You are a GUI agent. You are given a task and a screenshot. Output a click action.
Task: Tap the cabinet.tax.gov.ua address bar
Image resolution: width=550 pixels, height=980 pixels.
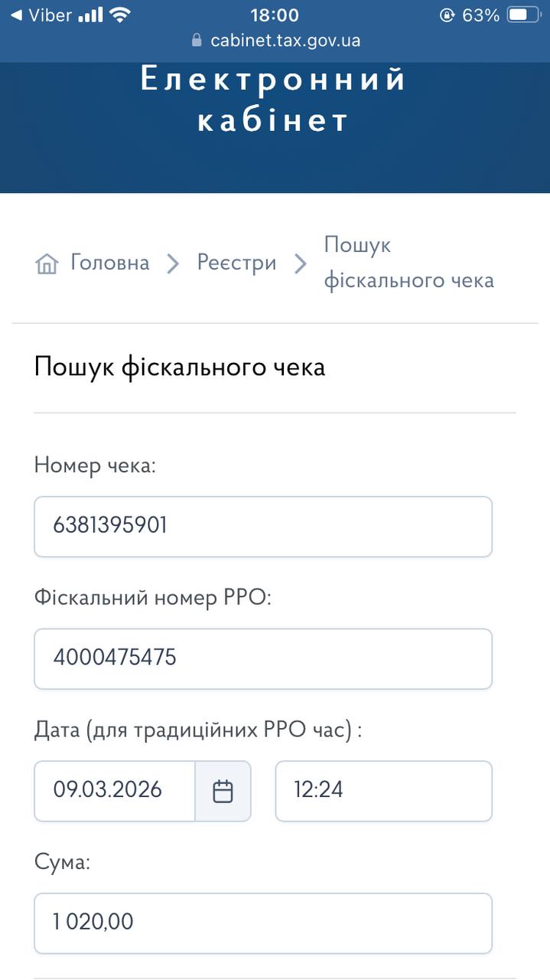click(285, 41)
